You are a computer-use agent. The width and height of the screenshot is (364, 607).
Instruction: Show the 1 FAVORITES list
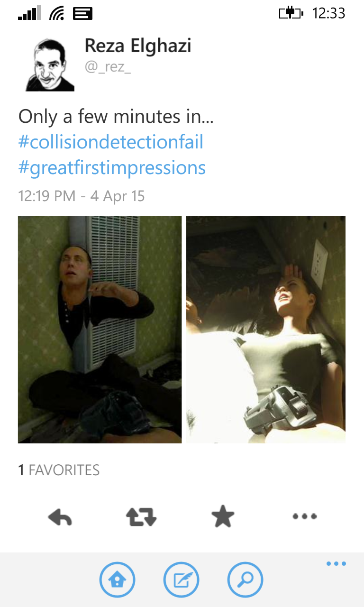click(x=59, y=470)
